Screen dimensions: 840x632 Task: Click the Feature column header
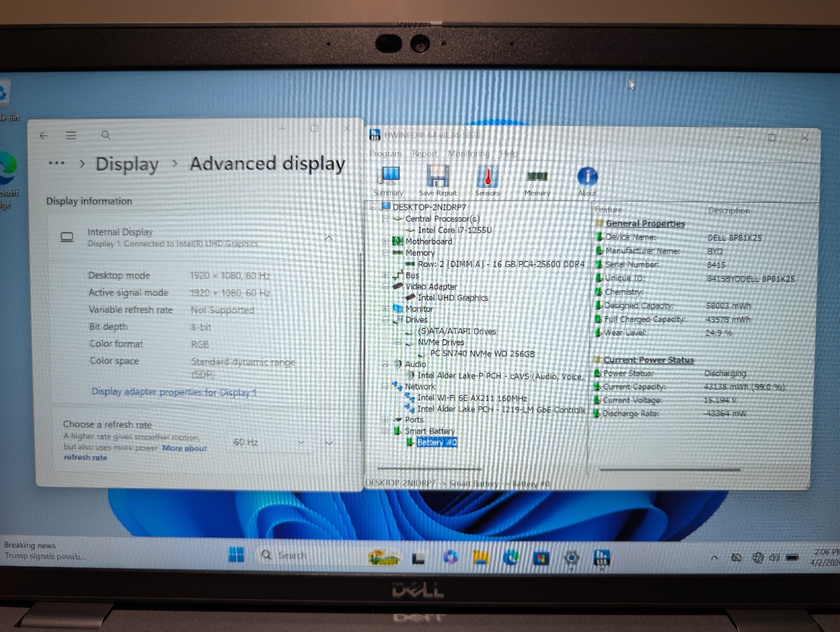608,210
